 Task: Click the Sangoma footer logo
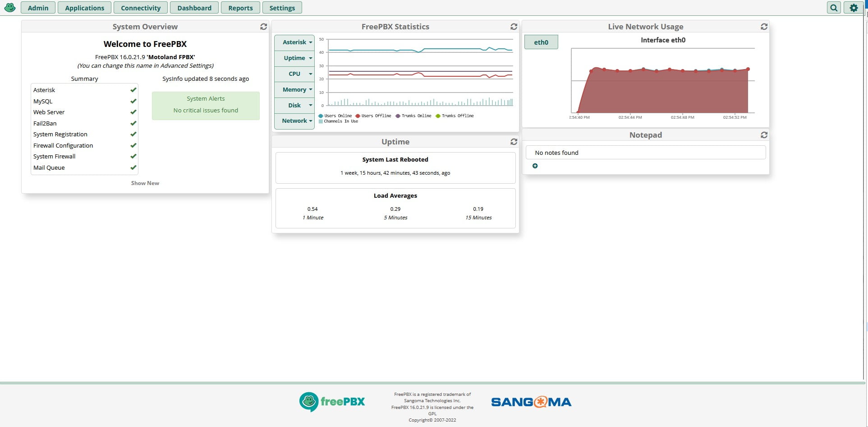[531, 402]
